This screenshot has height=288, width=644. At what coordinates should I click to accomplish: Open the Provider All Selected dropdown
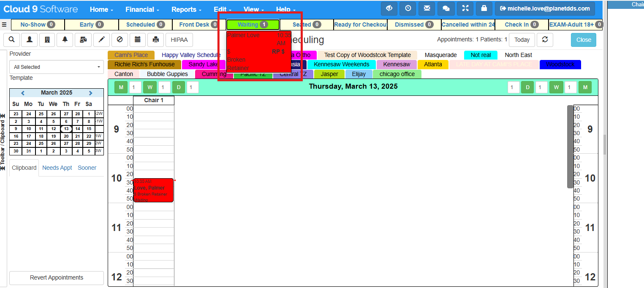pos(56,67)
